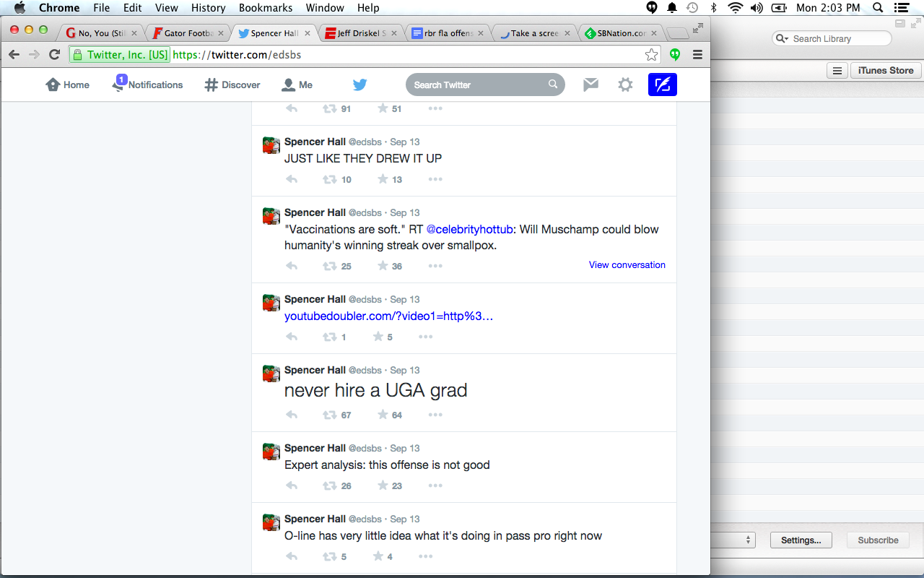Open Search Library magnifier options in iTunes
The width and height of the screenshot is (924, 578).
783,39
